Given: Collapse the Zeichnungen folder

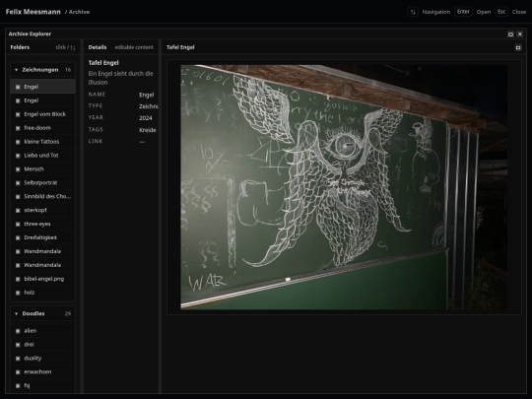Looking at the screenshot, I should click(42, 70).
